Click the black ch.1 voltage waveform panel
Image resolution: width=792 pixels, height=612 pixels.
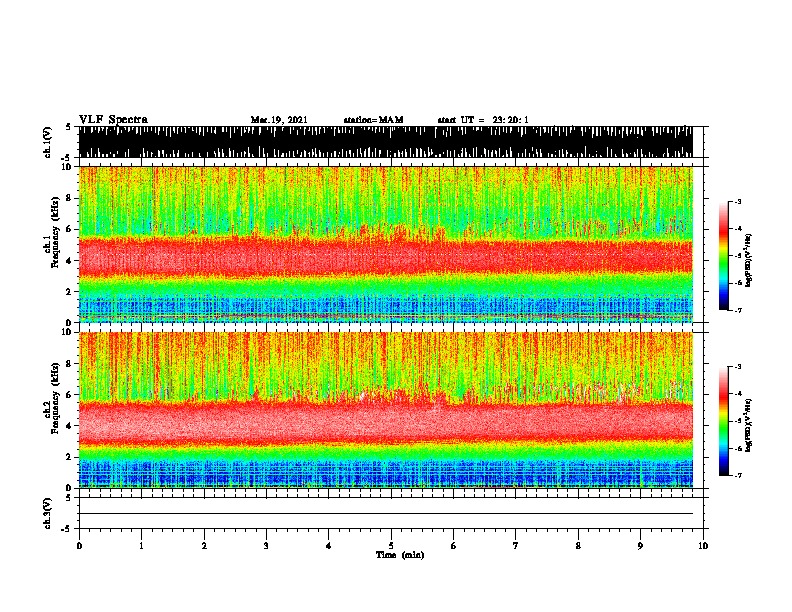[x=386, y=142]
